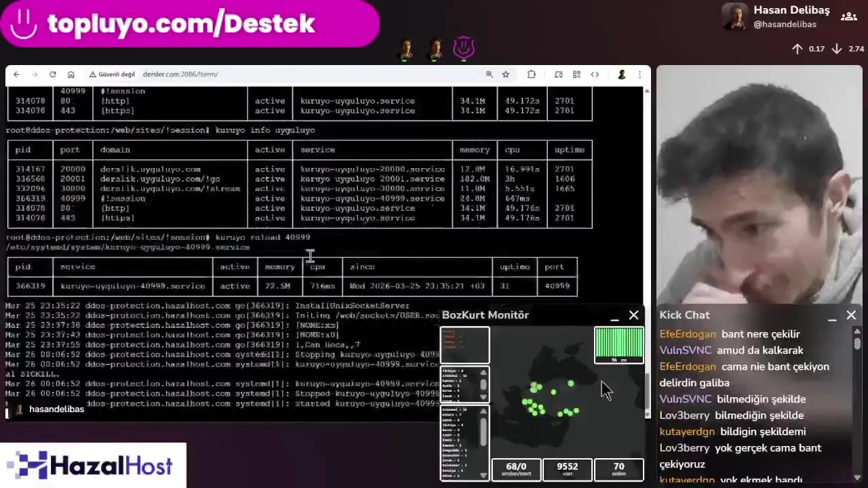
Task: Click the 'derslik.uyguluyo.com/!go' domain cell
Action: click(x=160, y=179)
